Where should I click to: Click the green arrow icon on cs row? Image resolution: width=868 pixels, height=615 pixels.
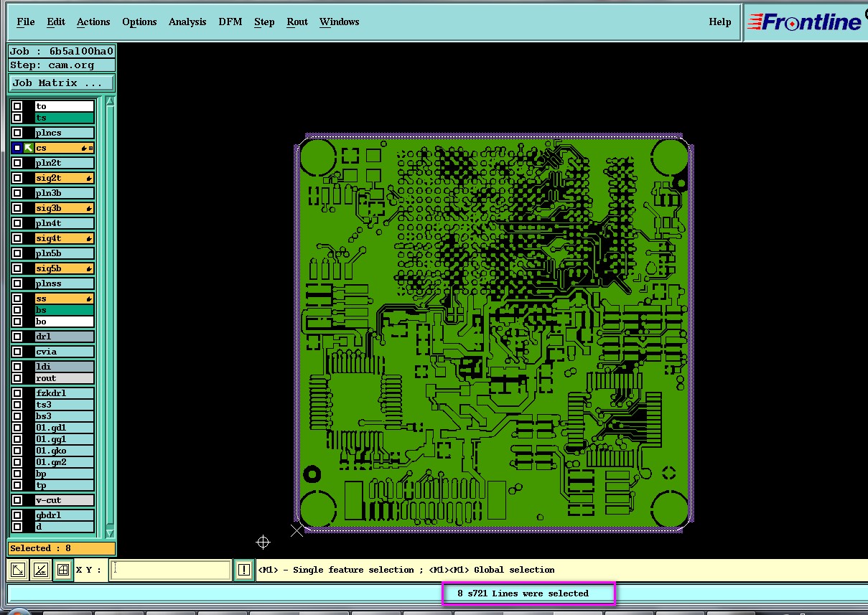[x=29, y=148]
